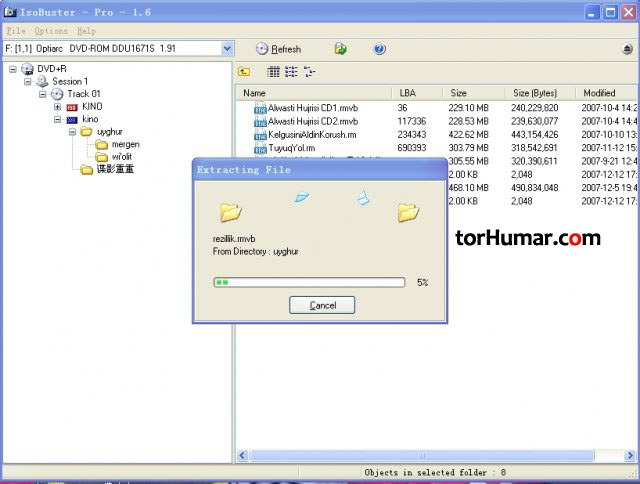
Task: Click the green extract toolbar icon
Action: (340, 49)
